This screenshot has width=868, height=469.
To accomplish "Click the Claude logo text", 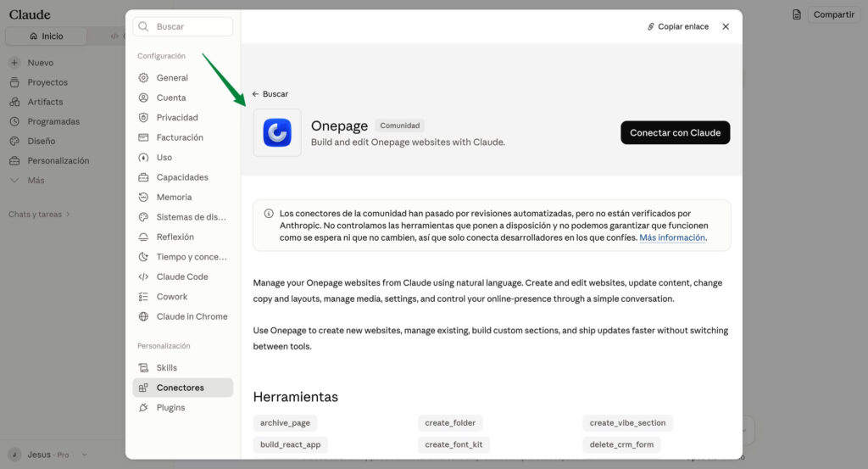I will coord(30,14).
